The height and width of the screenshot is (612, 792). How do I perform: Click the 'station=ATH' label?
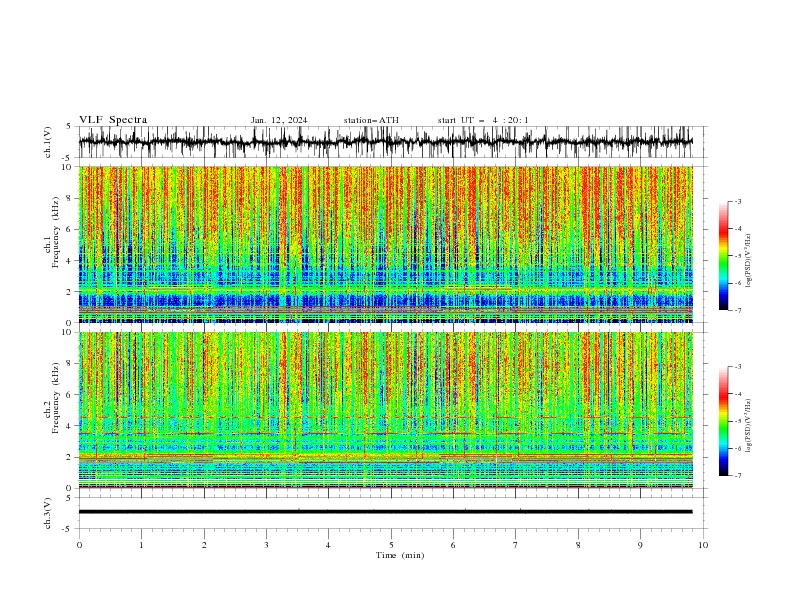point(371,120)
